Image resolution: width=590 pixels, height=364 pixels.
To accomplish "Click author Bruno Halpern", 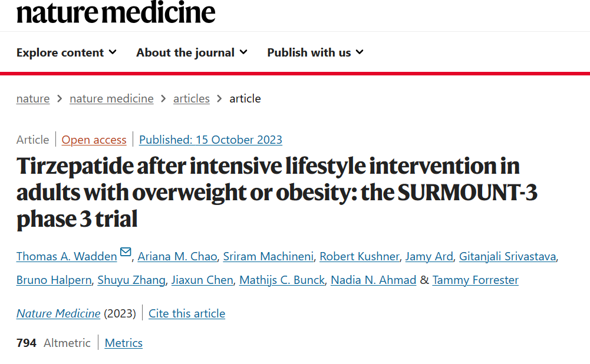I will (x=54, y=280).
